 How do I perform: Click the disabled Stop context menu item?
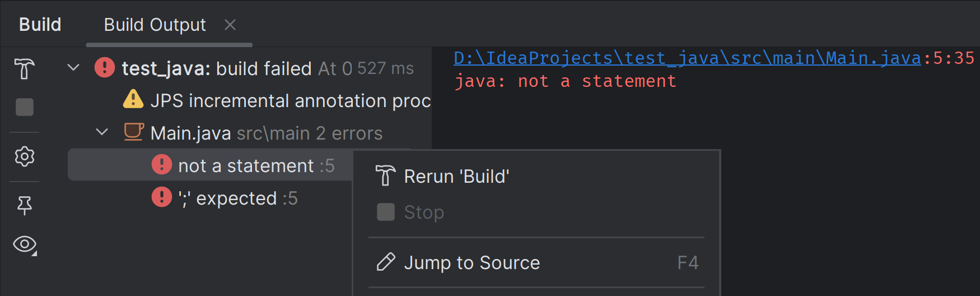(424, 212)
